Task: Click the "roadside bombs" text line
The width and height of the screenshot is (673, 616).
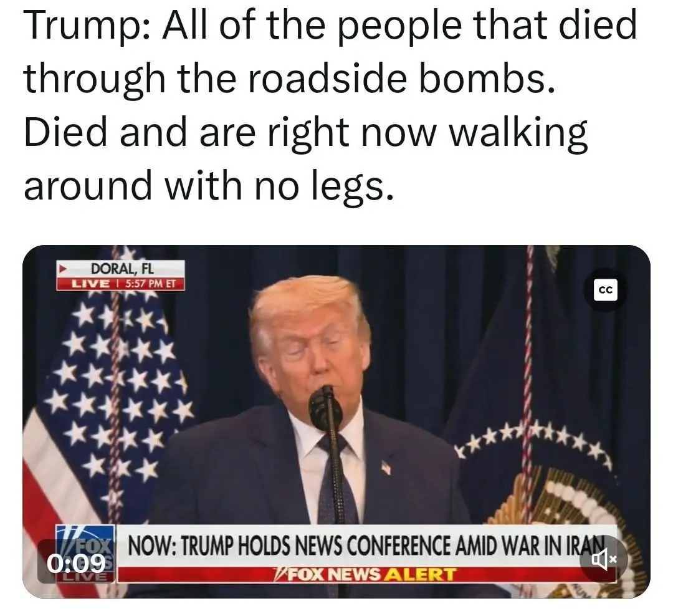Action: [289, 78]
